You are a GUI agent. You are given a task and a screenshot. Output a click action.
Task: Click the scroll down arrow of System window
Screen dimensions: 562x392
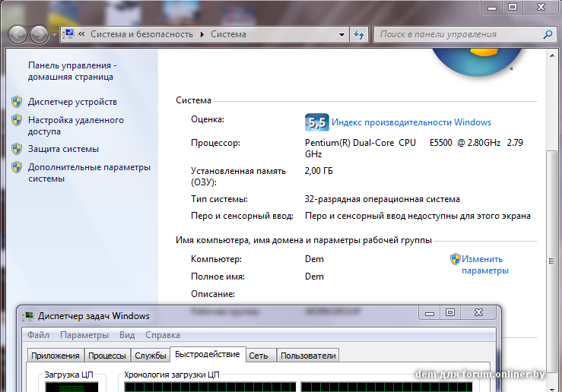coord(552,389)
